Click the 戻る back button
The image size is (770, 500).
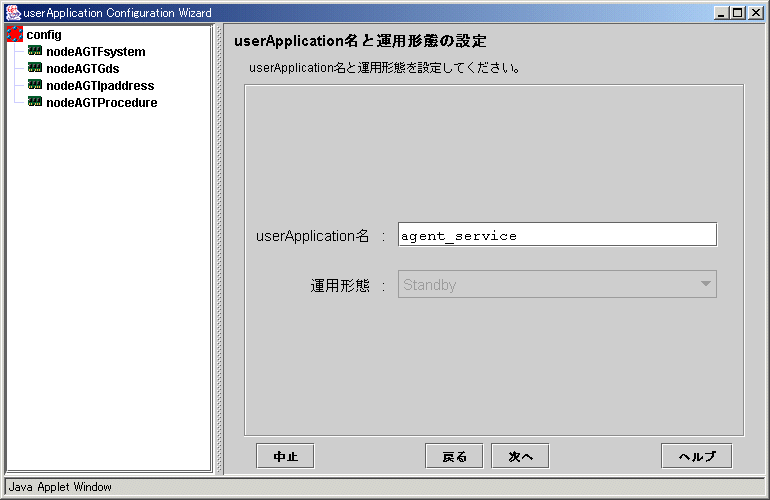click(454, 456)
